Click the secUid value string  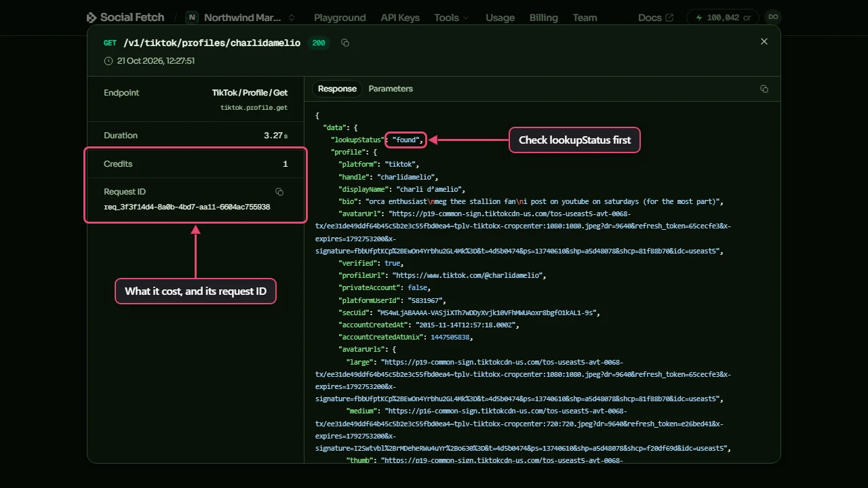click(488, 312)
